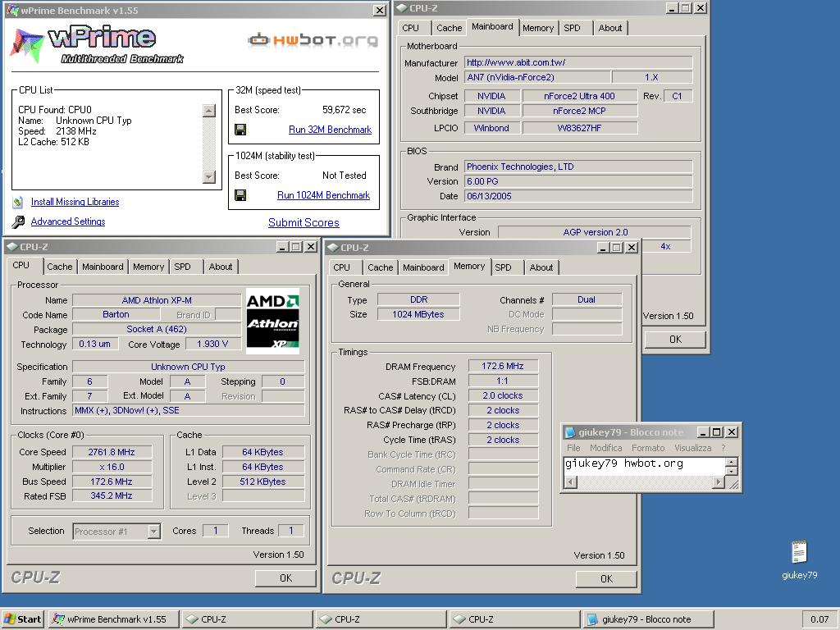Viewport: 840px width, 630px height.
Task: Open Cache tab in the CPU-Z processor window
Action: point(59,267)
